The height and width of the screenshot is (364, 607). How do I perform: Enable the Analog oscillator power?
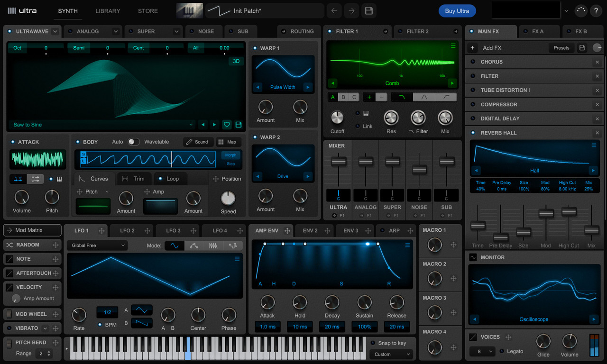[x=71, y=31]
